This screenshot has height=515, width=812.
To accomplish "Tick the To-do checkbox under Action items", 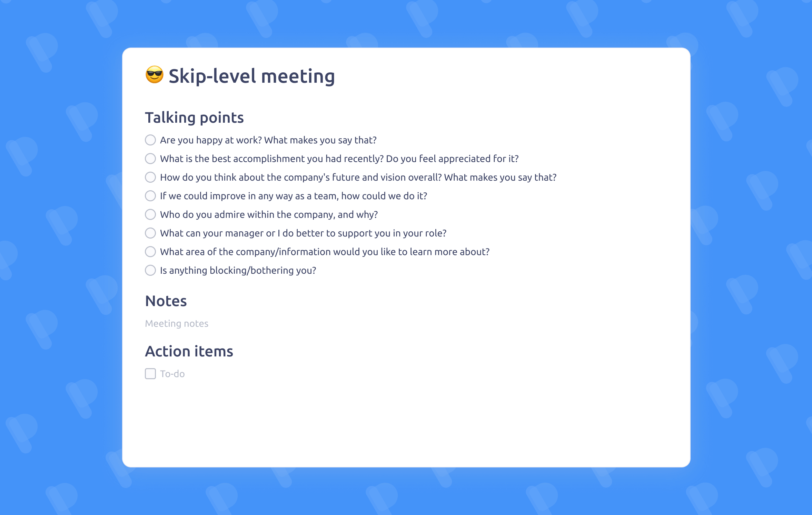I will (150, 374).
